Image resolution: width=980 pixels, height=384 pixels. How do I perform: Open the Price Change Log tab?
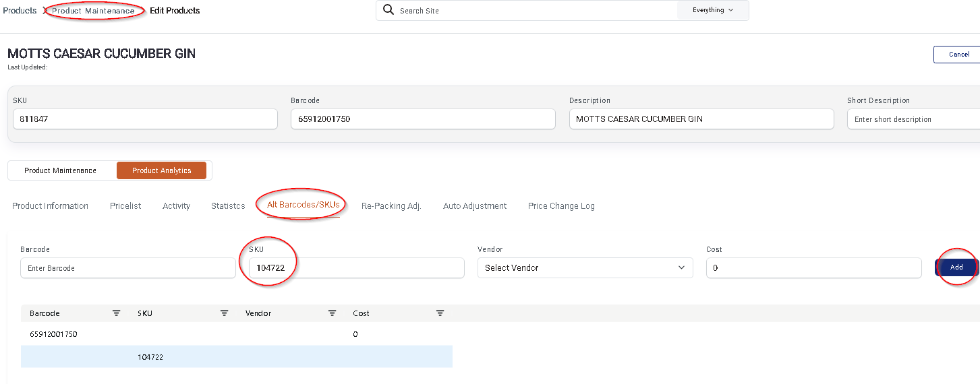(x=561, y=206)
